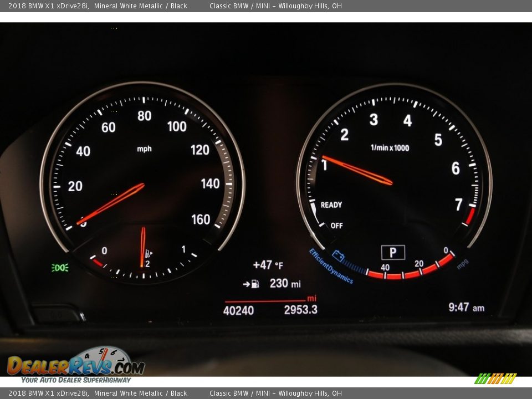
Task: Click the red mi unit above the trip reading
Action: (311, 298)
